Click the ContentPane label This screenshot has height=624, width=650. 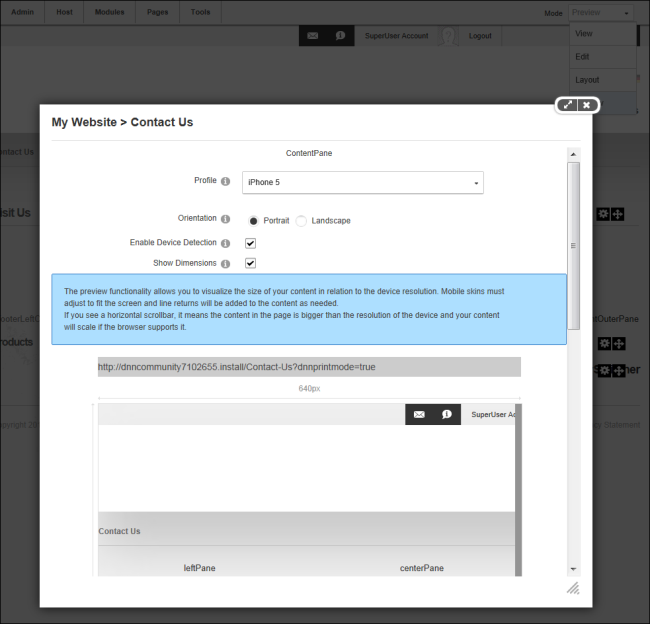coord(309,153)
